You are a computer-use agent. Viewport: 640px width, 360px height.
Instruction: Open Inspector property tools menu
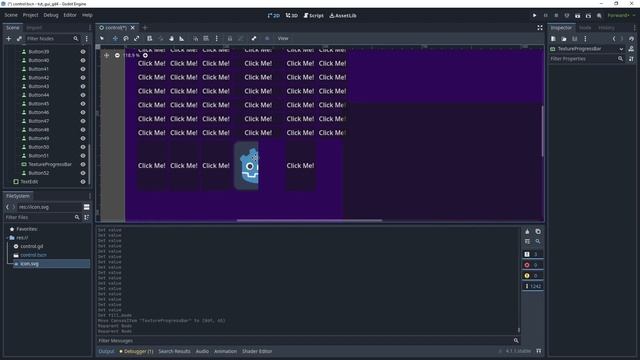pyautogui.click(x=631, y=59)
